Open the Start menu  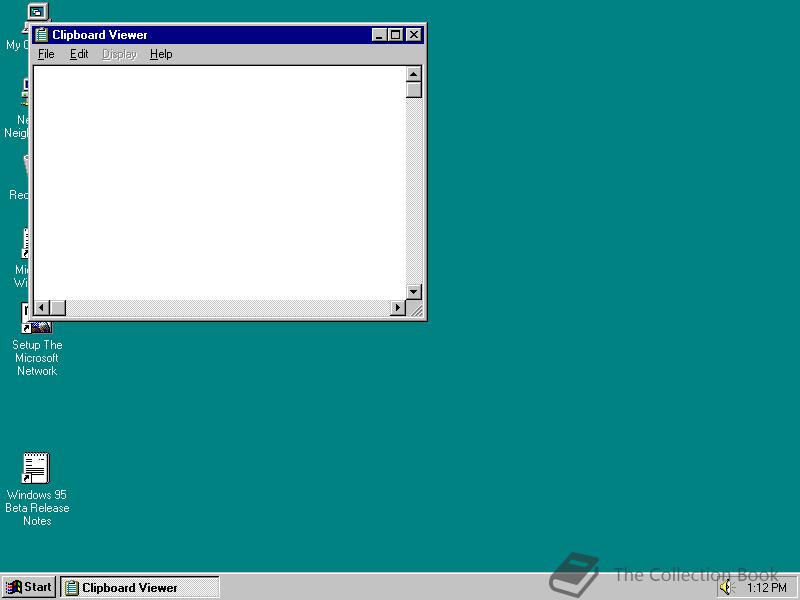coord(29,587)
